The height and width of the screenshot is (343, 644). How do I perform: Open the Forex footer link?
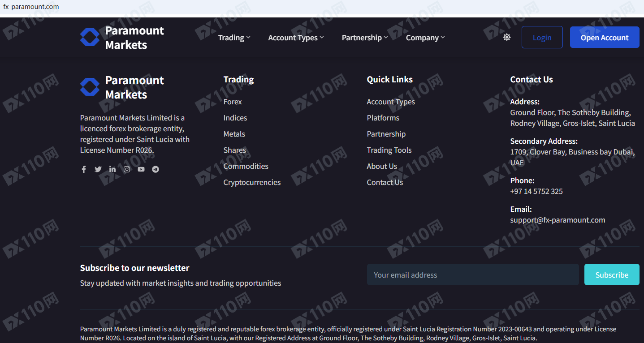(233, 102)
